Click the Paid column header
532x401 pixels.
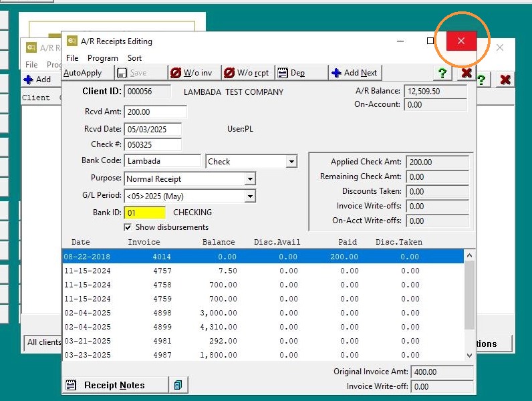coord(348,242)
